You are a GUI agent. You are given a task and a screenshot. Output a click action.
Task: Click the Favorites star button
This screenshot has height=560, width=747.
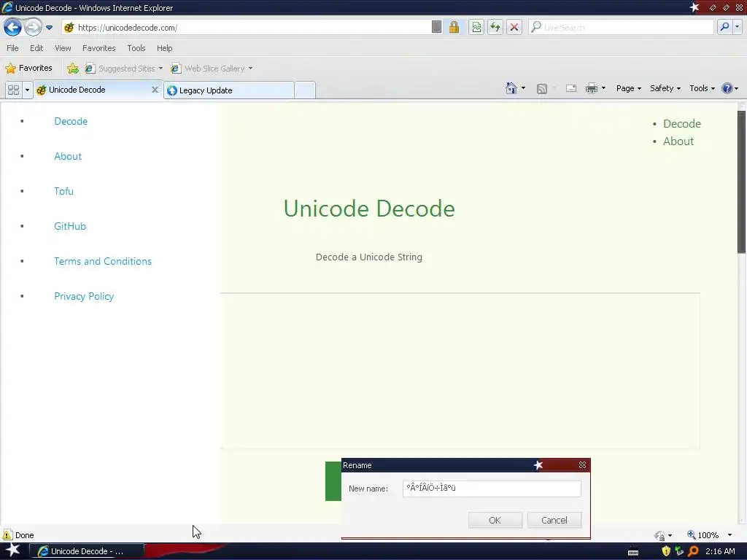coord(28,68)
